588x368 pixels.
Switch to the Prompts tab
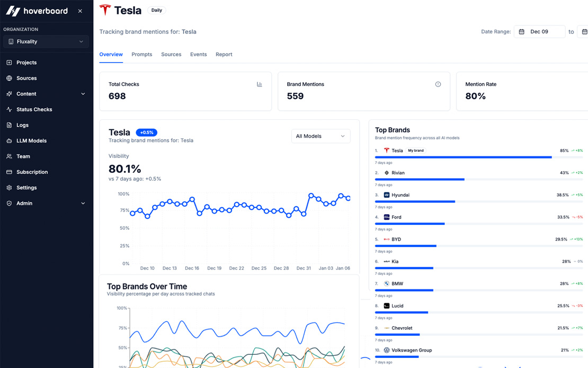point(142,55)
